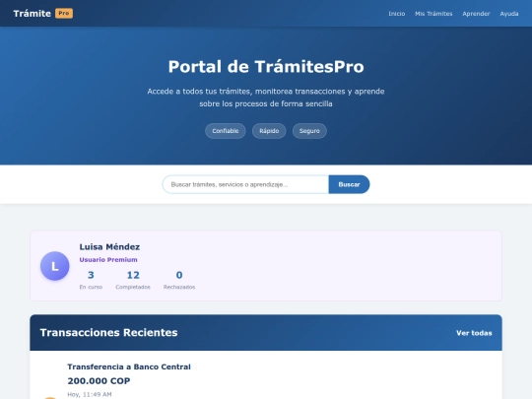This screenshot has width=532, height=399.
Task: Click the Luisa Méndez name
Action: coord(109,247)
